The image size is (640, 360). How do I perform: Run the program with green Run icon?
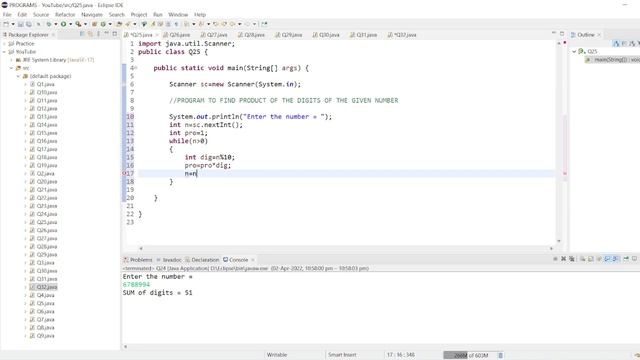63,24
